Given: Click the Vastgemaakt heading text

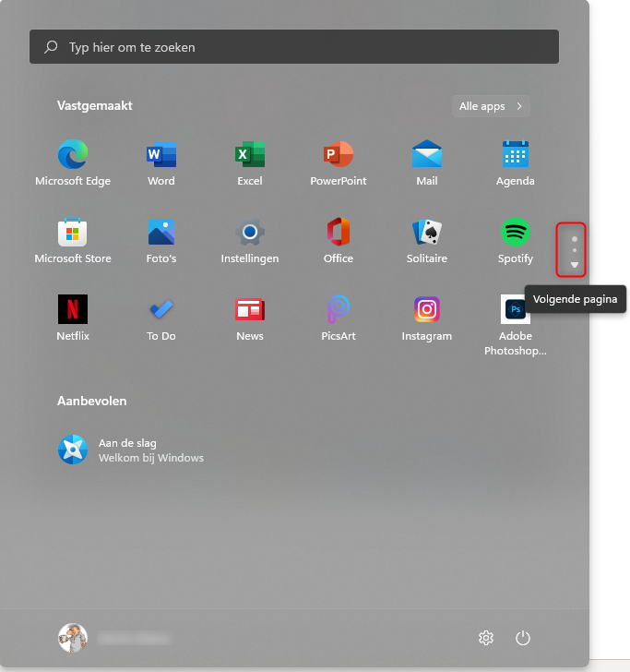Looking at the screenshot, I should (95, 105).
